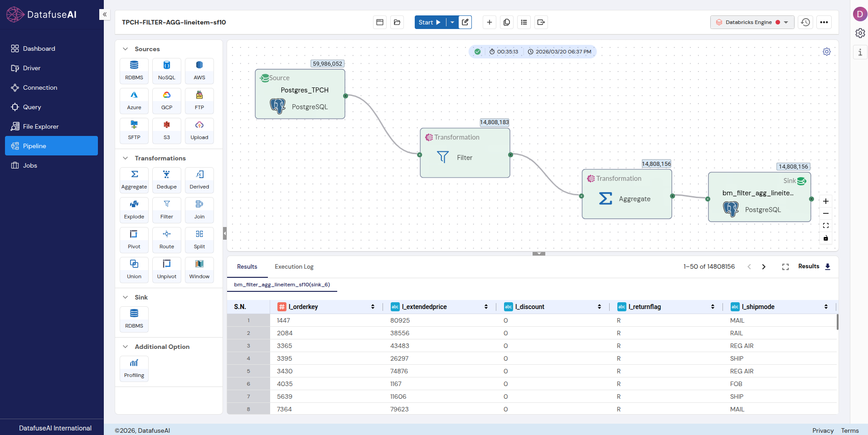Choose the Split transformation

point(199,240)
